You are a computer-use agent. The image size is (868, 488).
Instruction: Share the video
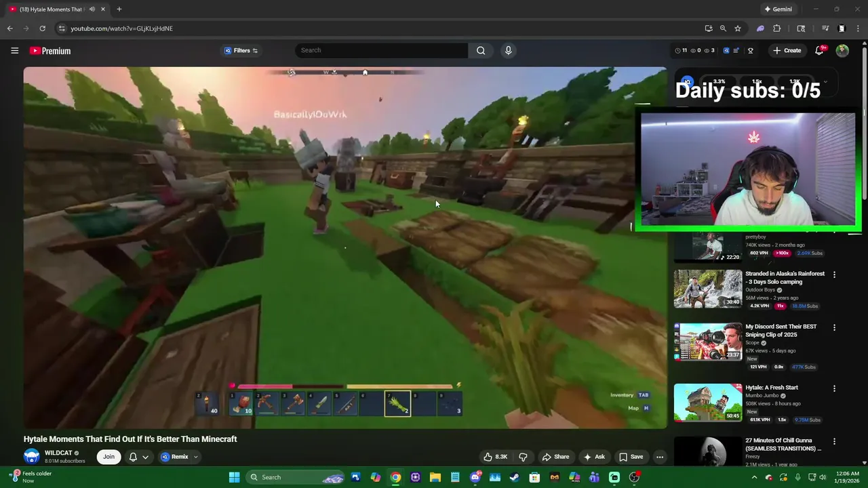[556, 457]
